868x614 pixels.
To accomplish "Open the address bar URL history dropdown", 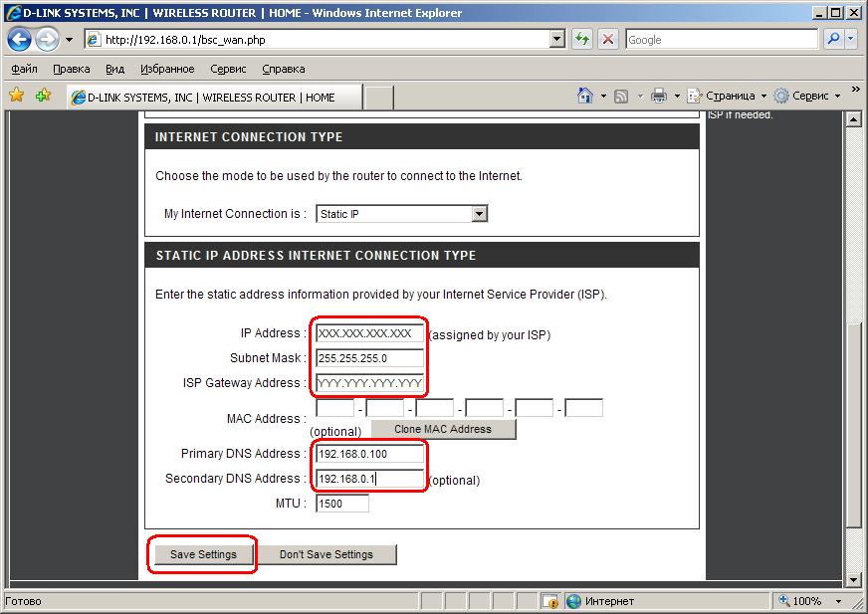I will pos(557,40).
